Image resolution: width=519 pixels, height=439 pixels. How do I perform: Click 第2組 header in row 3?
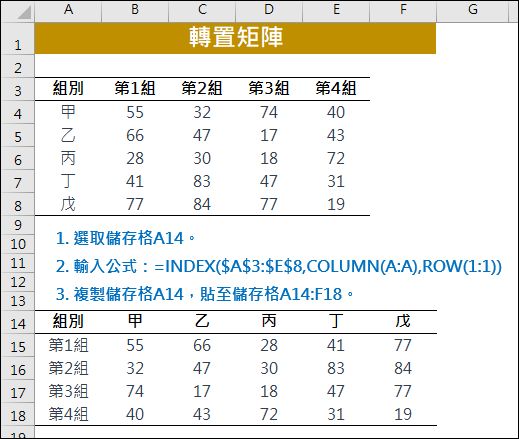202,89
